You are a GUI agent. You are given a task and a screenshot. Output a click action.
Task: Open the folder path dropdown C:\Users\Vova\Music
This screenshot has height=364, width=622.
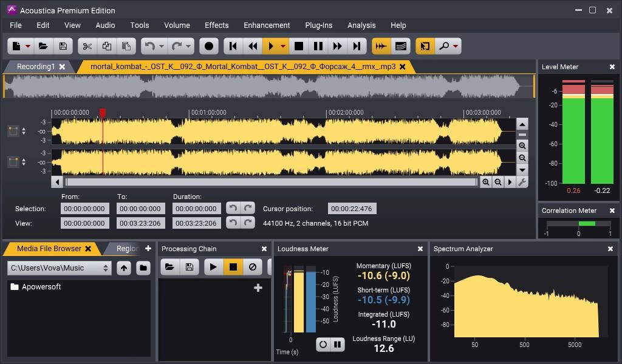pos(59,268)
